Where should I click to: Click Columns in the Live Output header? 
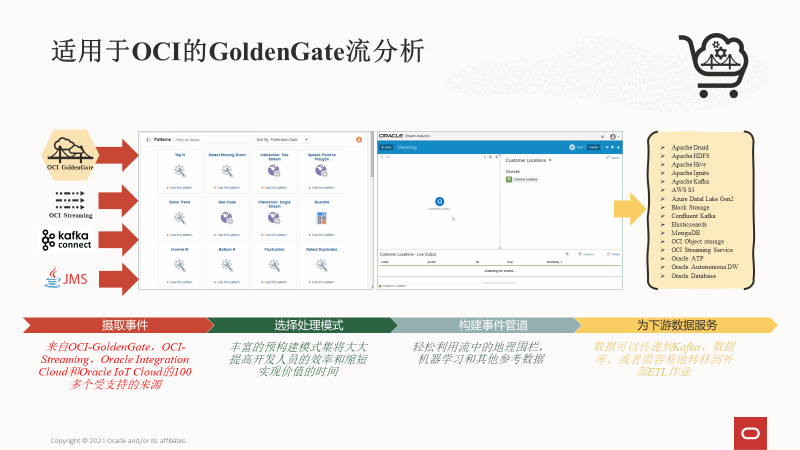pyautogui.click(x=586, y=254)
